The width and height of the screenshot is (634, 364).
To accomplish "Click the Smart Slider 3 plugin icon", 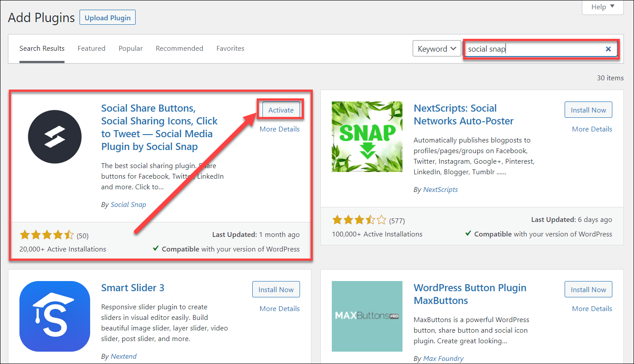I will coord(55,316).
